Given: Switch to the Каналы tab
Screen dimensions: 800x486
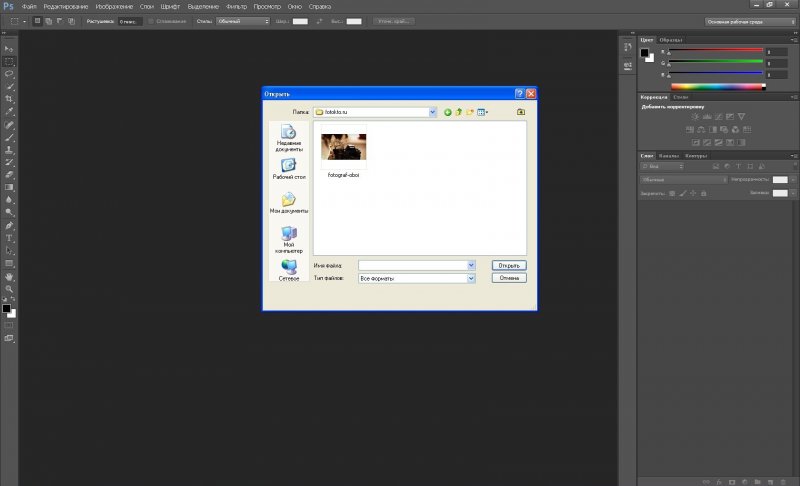Looking at the screenshot, I should (x=669, y=156).
